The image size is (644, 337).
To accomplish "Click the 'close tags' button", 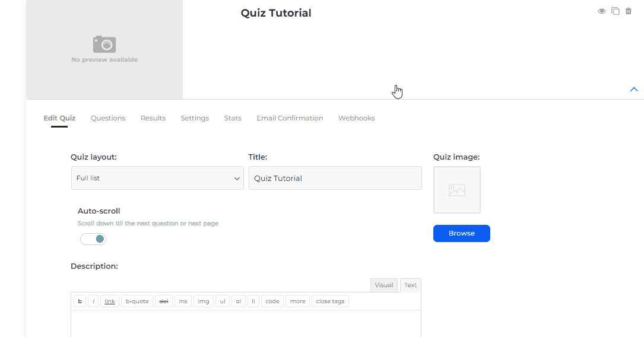I will click(x=330, y=301).
